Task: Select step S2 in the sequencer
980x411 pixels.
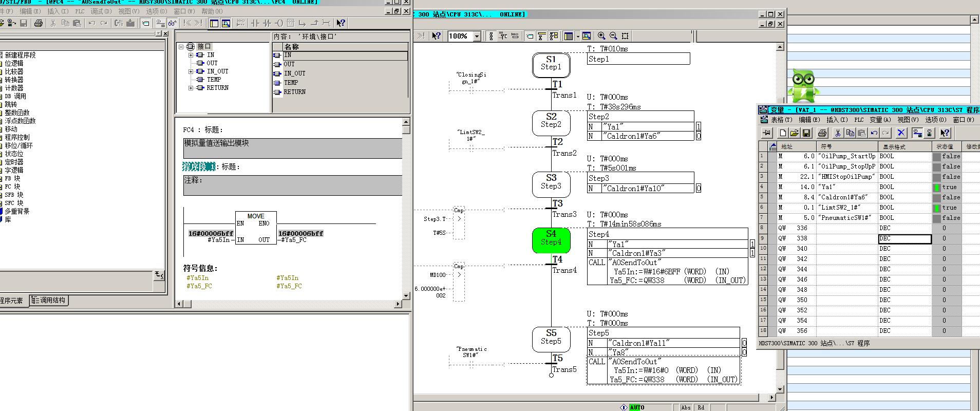Action: (551, 123)
